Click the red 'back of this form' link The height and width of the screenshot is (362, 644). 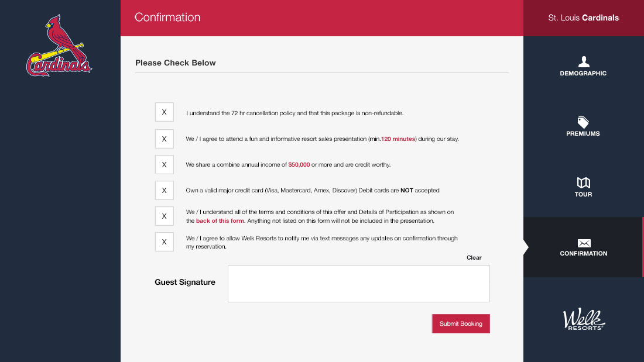point(220,221)
